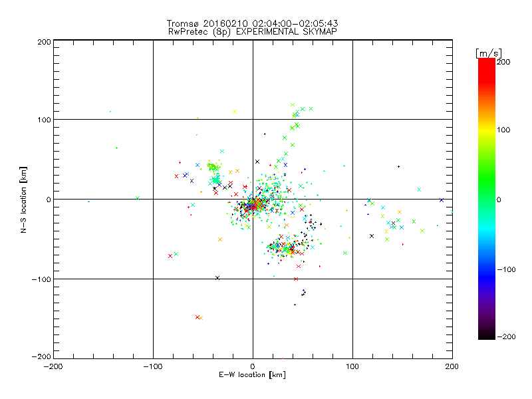532x399 pixels.
Task: Click the y-axis tick label 200
Action: pos(44,42)
